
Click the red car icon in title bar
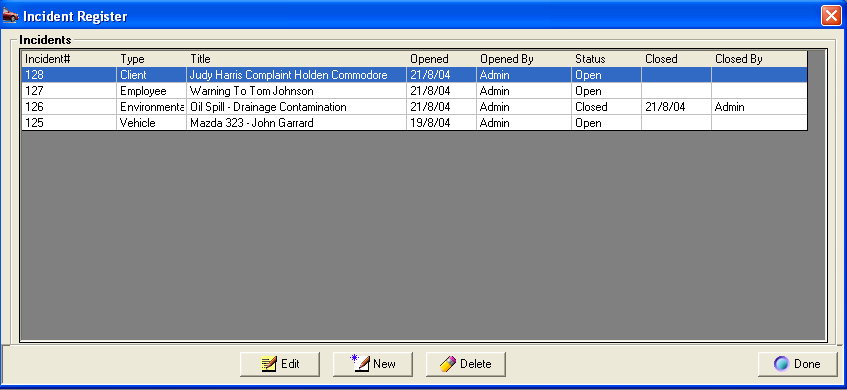point(10,16)
